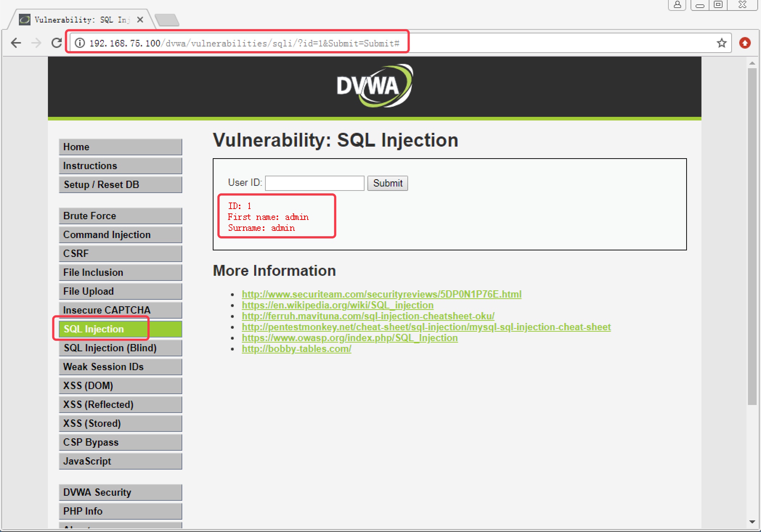The image size is (761, 532).
Task: Click the DVWA logo
Action: point(374,86)
